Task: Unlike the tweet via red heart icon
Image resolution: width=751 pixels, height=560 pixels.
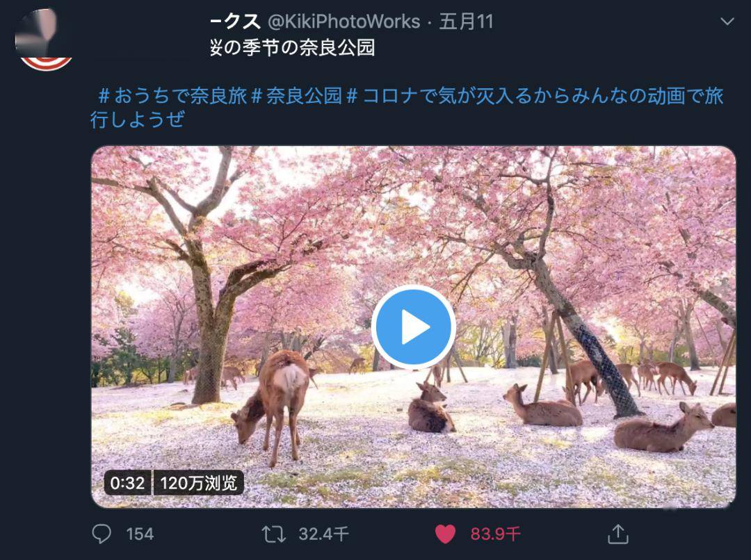Action: (x=445, y=534)
